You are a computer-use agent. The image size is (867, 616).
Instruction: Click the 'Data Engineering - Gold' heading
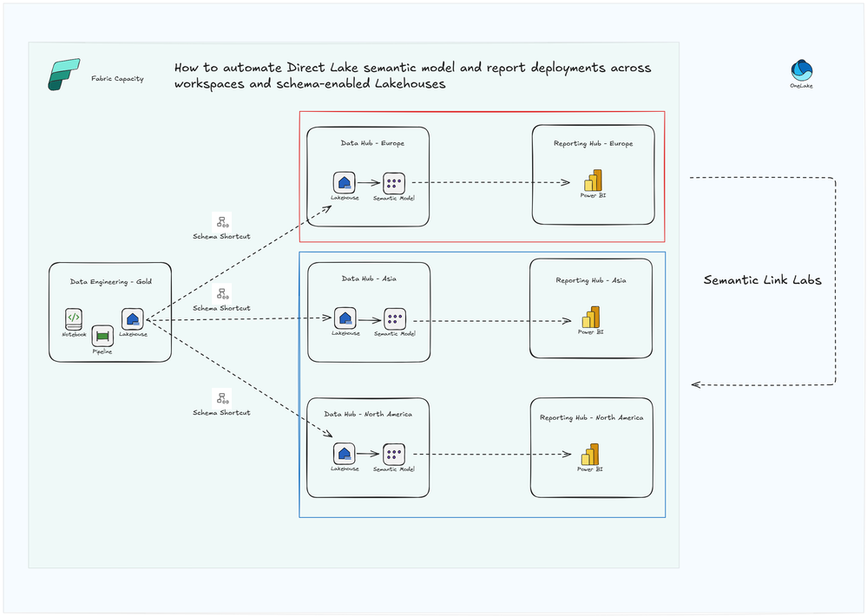[110, 281]
